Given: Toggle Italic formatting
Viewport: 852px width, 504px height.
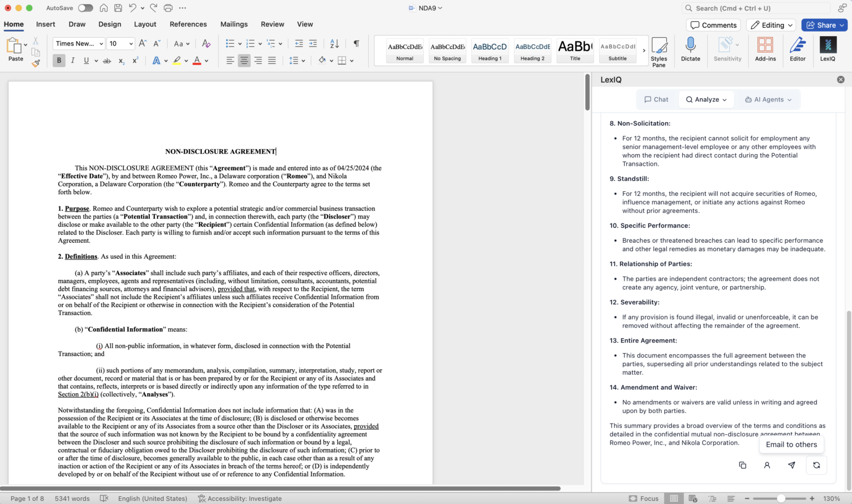Looking at the screenshot, I should 73,60.
